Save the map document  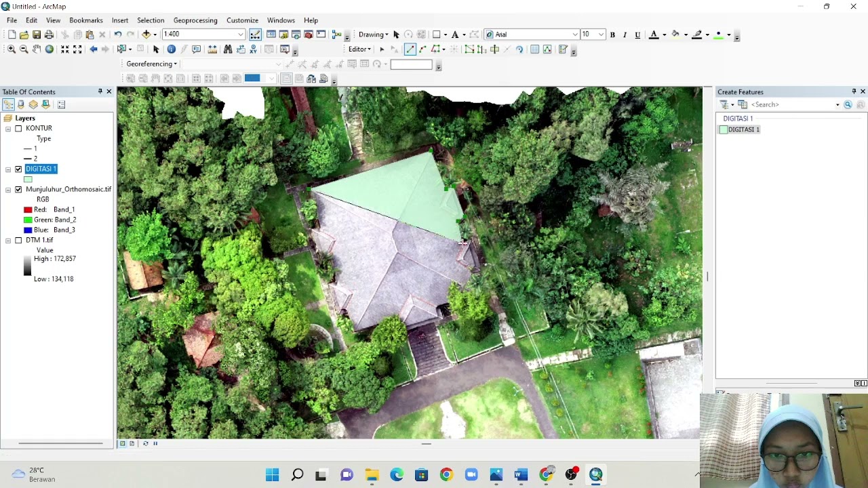coord(37,35)
